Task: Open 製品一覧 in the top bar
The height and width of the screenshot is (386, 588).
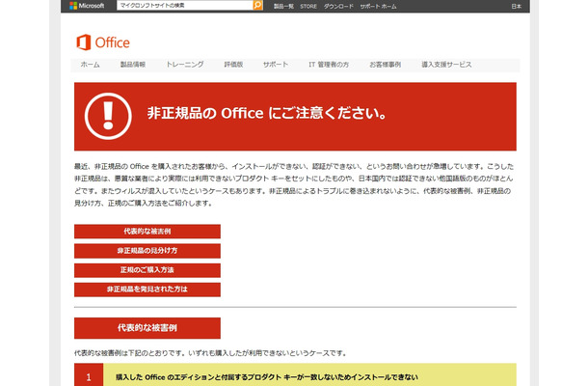Action: (283, 7)
